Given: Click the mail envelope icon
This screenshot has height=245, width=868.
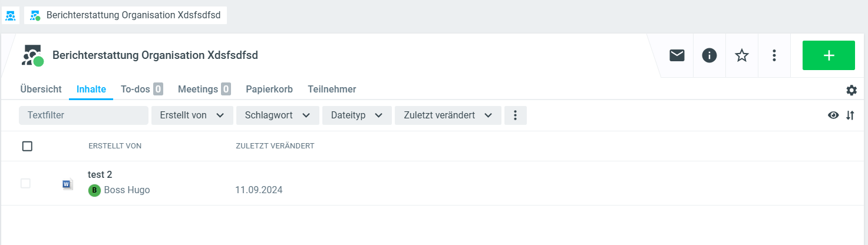Looking at the screenshot, I should tap(677, 55).
